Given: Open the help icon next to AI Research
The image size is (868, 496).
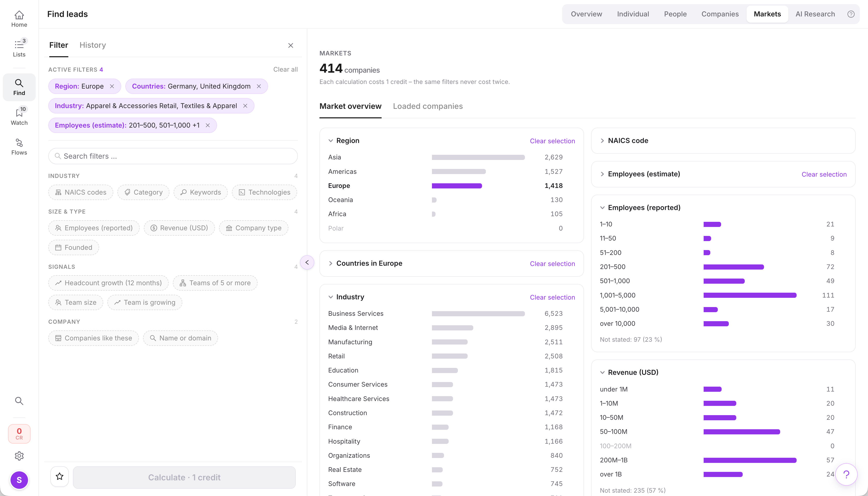Looking at the screenshot, I should (851, 14).
